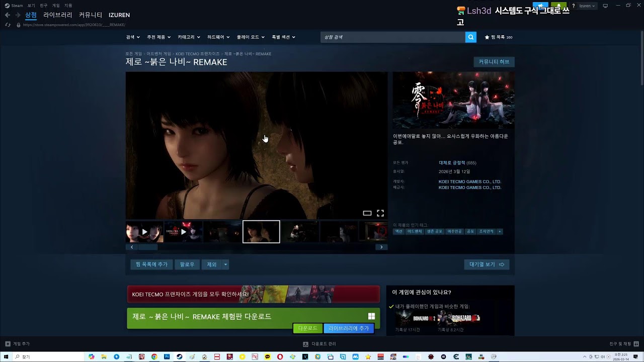This screenshot has width=644, height=362.
Task: Open the 지원 menu
Action: pyautogui.click(x=68, y=6)
